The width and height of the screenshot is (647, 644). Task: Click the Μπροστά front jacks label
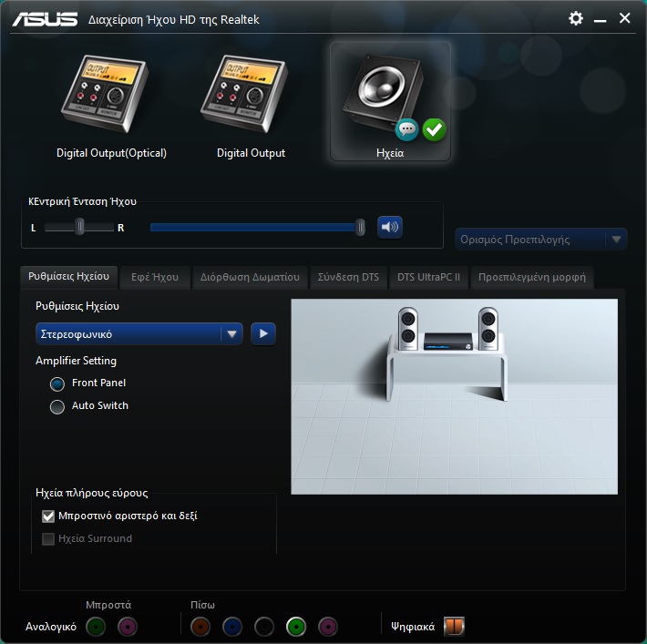click(x=108, y=605)
